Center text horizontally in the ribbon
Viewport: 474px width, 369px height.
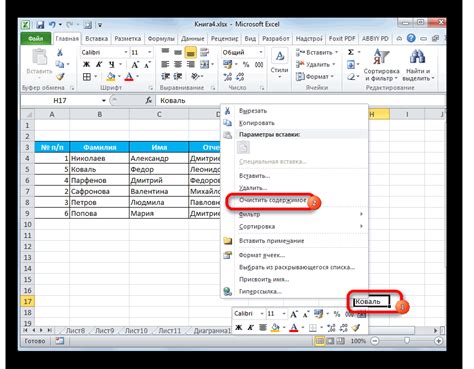[178, 64]
